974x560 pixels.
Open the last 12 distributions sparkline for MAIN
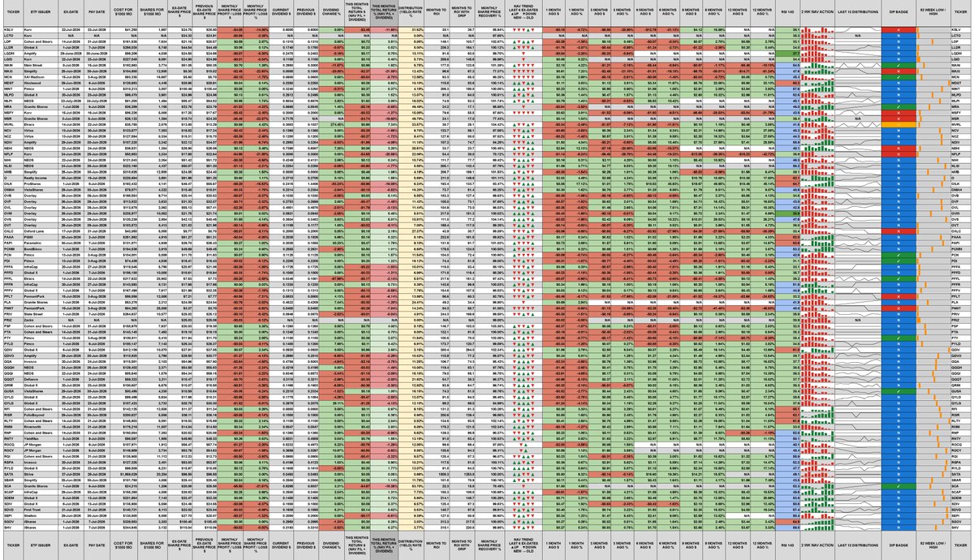pos(858,66)
